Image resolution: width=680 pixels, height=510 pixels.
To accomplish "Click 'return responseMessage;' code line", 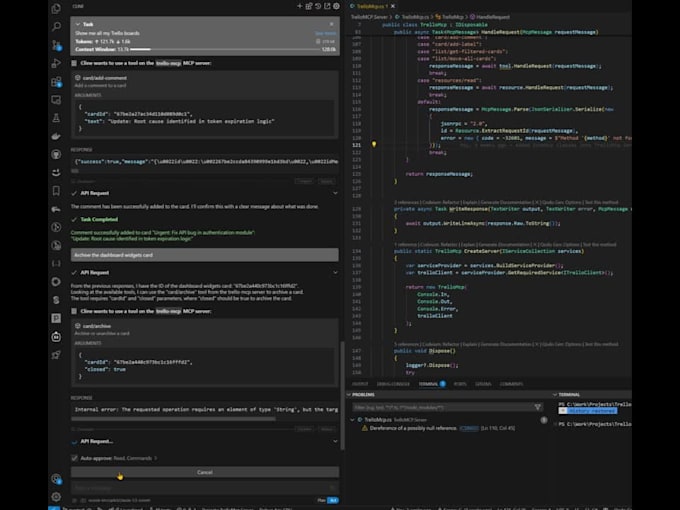I will point(439,174).
